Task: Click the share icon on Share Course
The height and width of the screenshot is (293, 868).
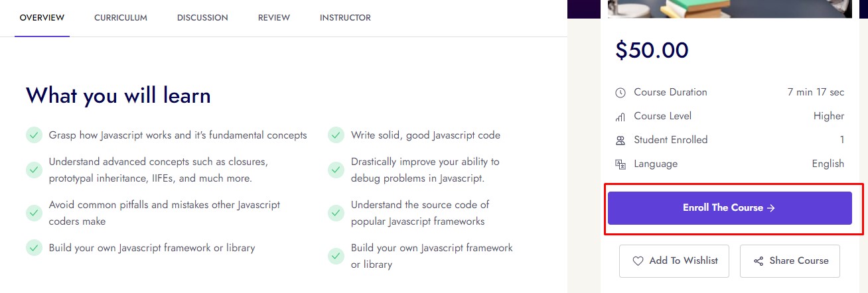Action: pyautogui.click(x=759, y=261)
